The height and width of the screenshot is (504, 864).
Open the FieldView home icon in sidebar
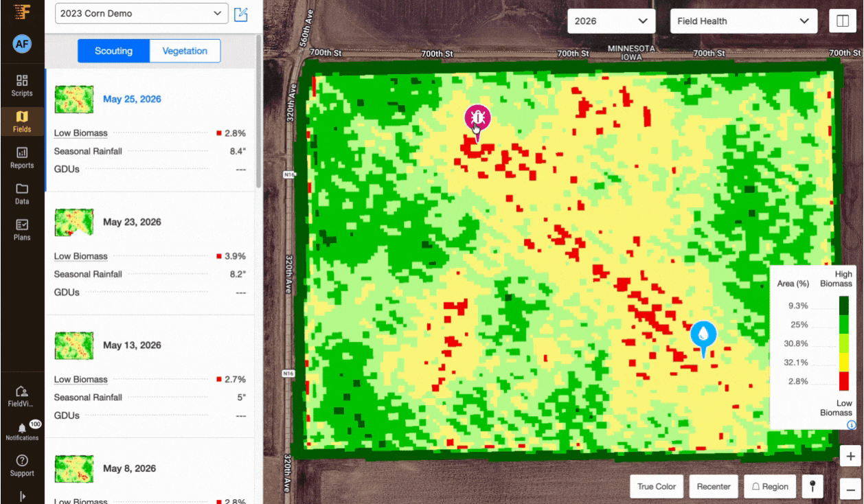(x=22, y=396)
